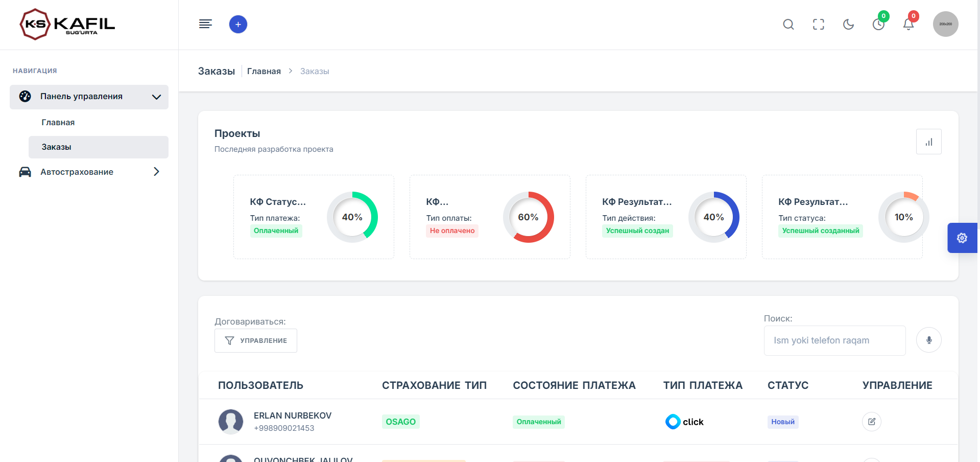The height and width of the screenshot is (462, 980).
Task: Open search using the magnifier icon
Action: tap(788, 24)
